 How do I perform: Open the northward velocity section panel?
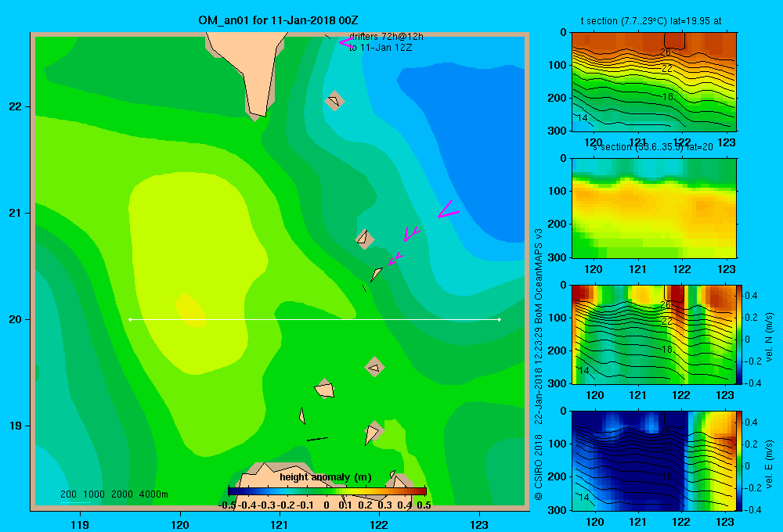[654, 334]
